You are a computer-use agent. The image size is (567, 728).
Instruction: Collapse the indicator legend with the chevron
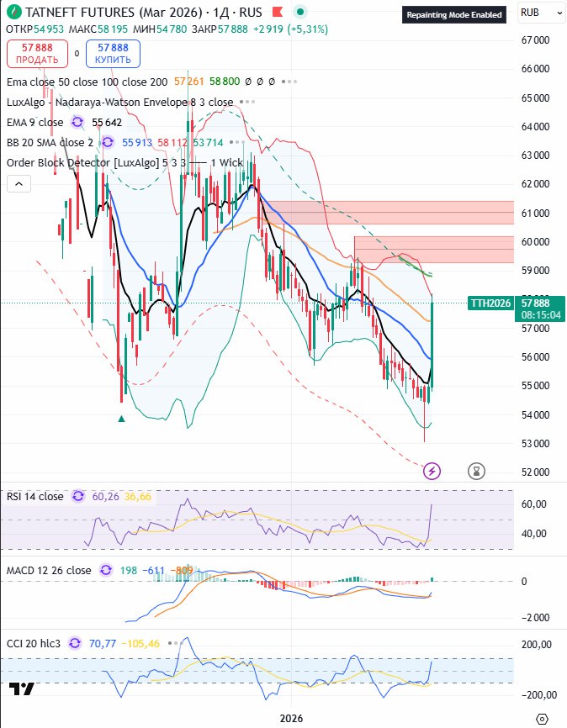coord(19,183)
